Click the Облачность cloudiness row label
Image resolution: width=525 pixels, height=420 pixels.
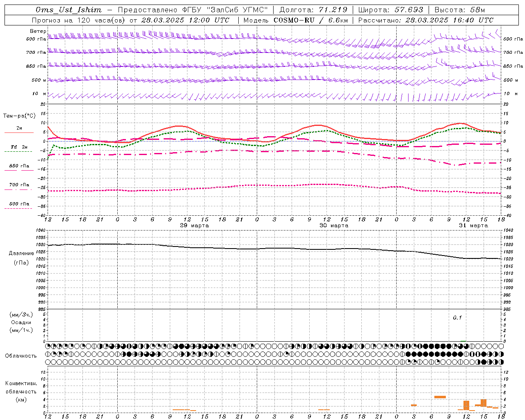click(21, 356)
